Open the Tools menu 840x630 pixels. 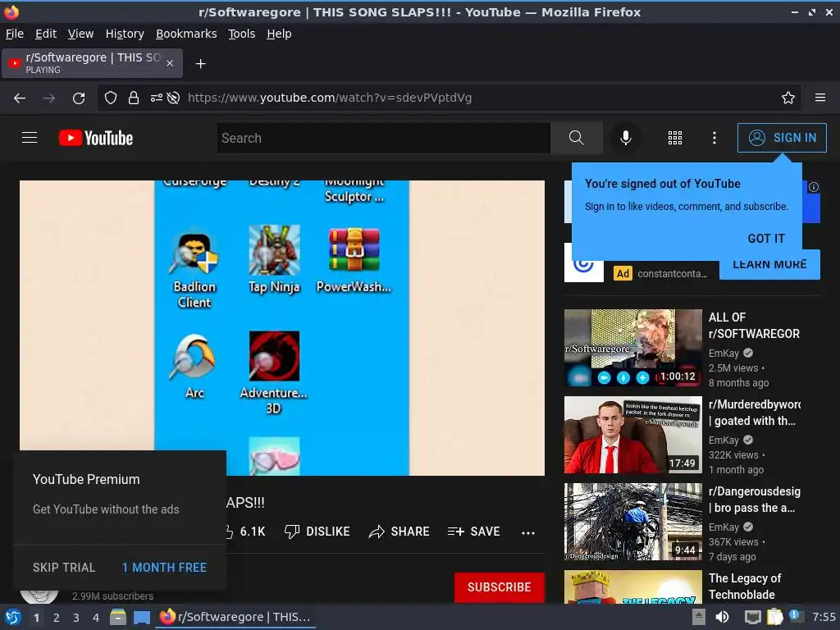coord(242,34)
